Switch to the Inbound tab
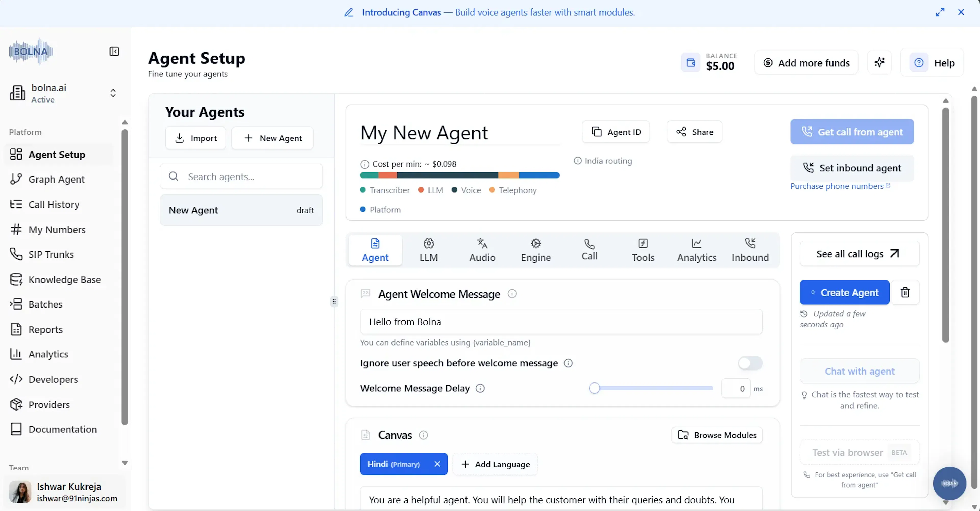980x511 pixels. coord(750,250)
